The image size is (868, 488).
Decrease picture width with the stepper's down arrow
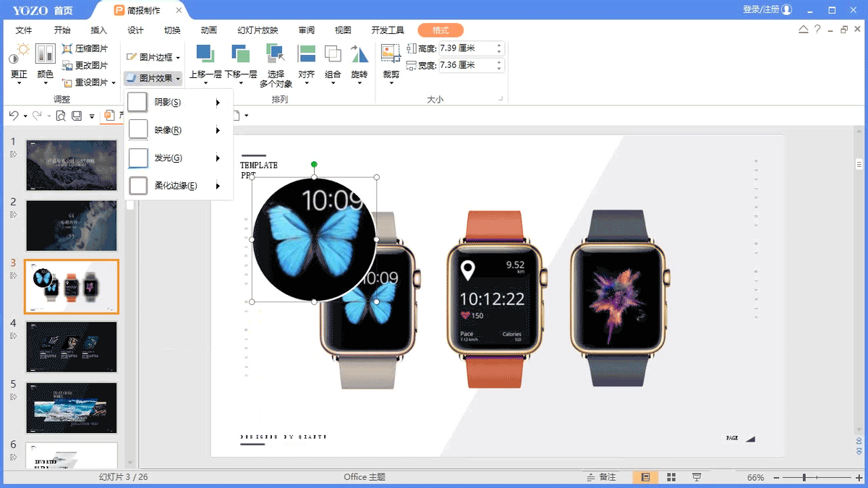(x=499, y=69)
